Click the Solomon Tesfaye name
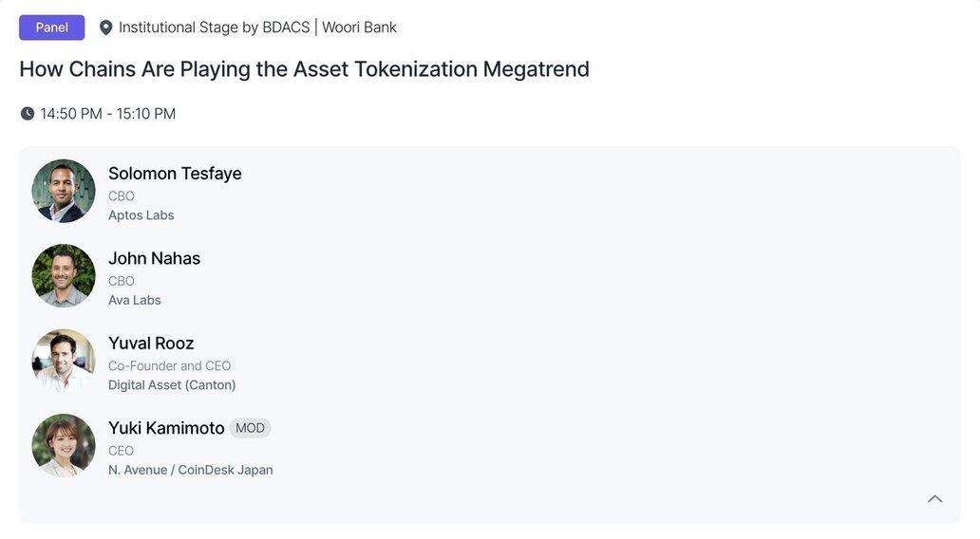This screenshot has width=980, height=539. 175,174
